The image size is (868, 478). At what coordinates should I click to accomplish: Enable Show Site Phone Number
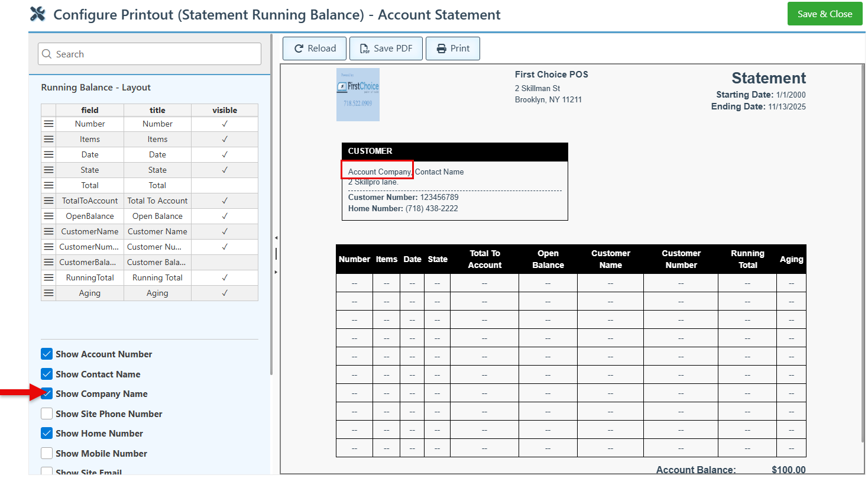click(x=47, y=414)
